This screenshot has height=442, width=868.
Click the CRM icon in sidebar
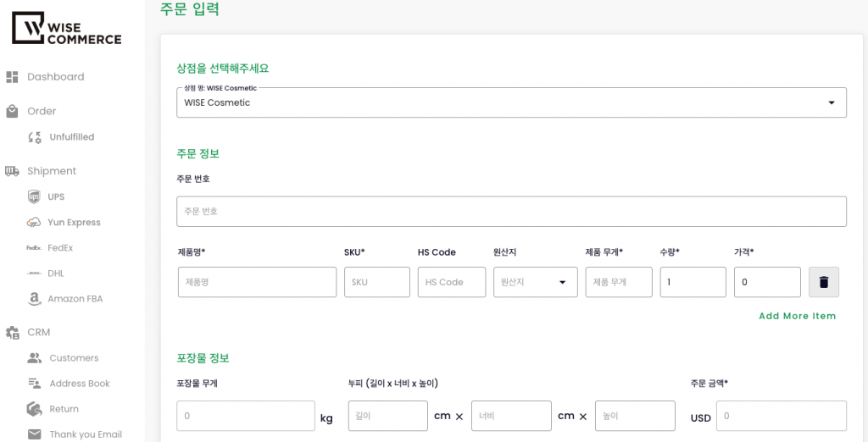click(x=12, y=333)
